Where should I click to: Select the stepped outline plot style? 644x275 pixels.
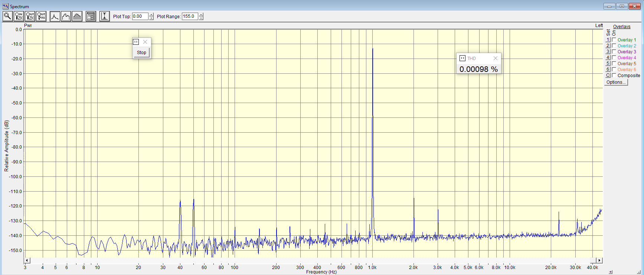tap(66, 16)
